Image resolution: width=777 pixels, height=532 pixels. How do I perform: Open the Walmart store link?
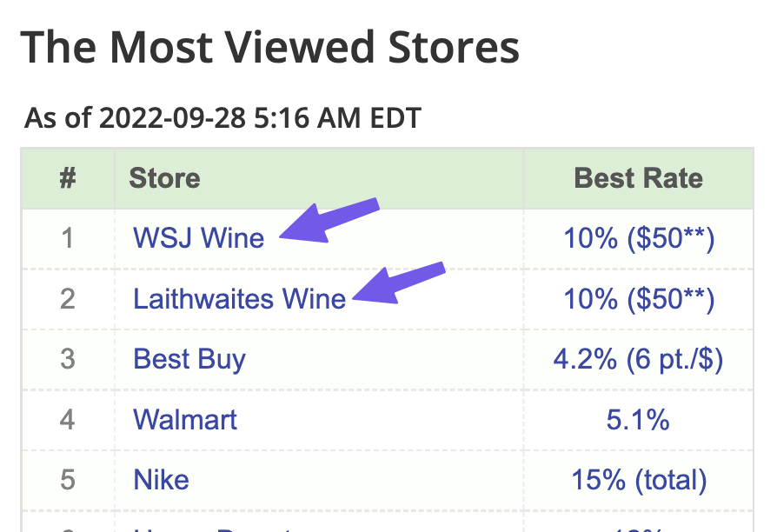click(x=184, y=419)
